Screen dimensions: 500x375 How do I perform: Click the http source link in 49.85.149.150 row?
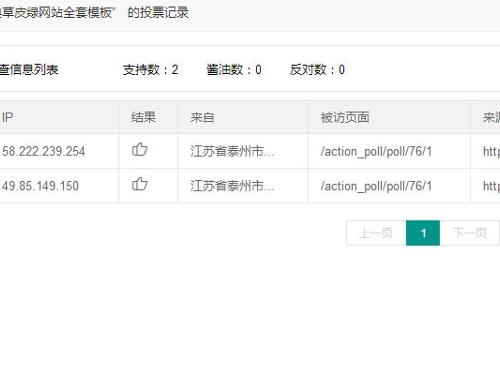[x=491, y=186]
